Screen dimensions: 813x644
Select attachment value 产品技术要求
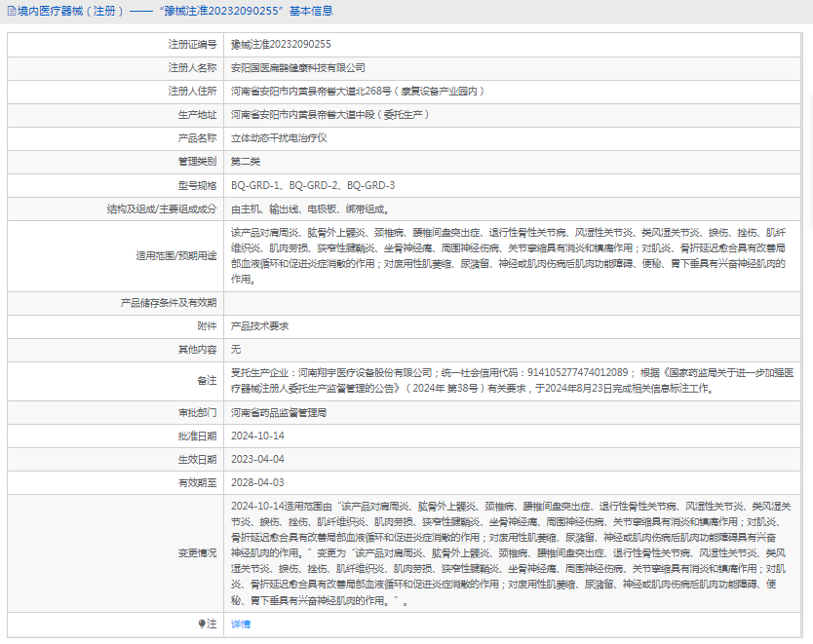pos(259,326)
